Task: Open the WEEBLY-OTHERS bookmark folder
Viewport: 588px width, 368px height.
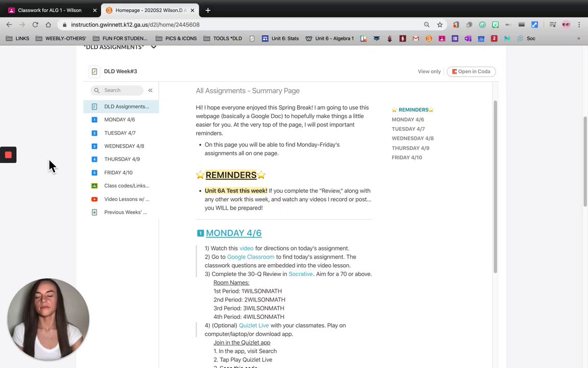Action: click(61, 38)
